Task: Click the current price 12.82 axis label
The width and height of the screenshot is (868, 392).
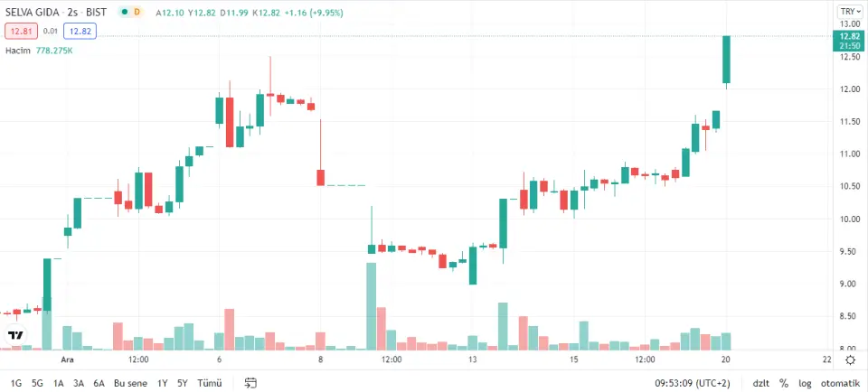Action: point(849,35)
